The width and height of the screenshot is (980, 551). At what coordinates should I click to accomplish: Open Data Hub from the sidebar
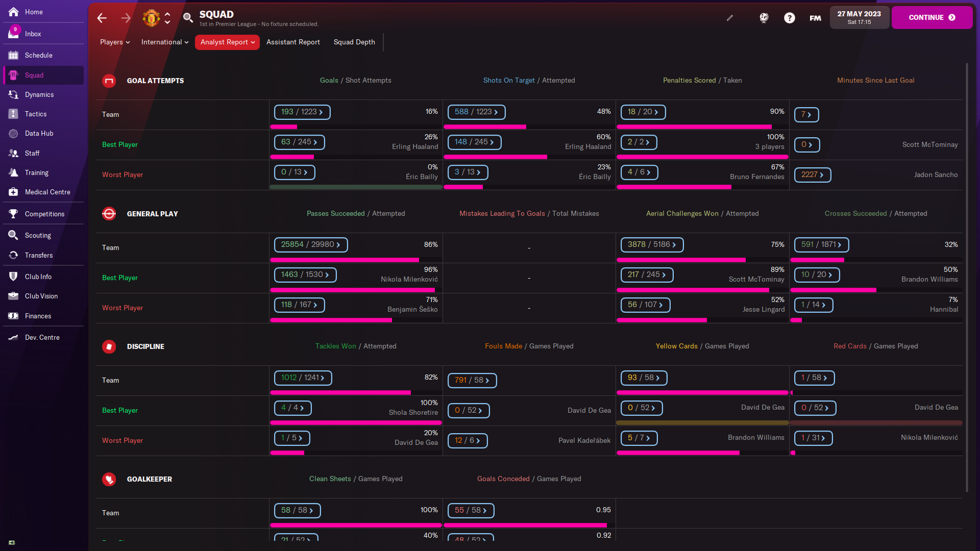39,133
